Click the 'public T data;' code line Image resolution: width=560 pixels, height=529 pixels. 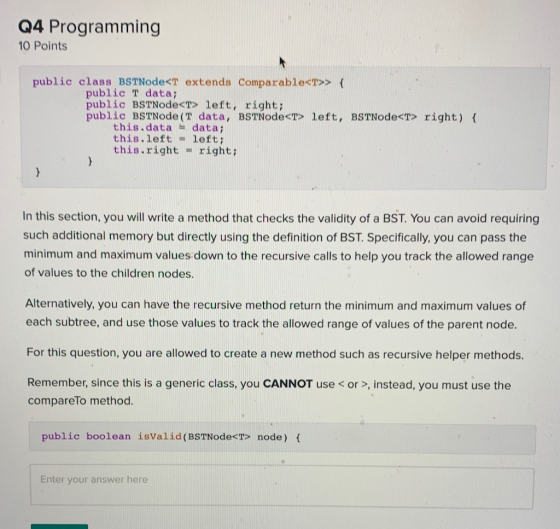point(131,94)
